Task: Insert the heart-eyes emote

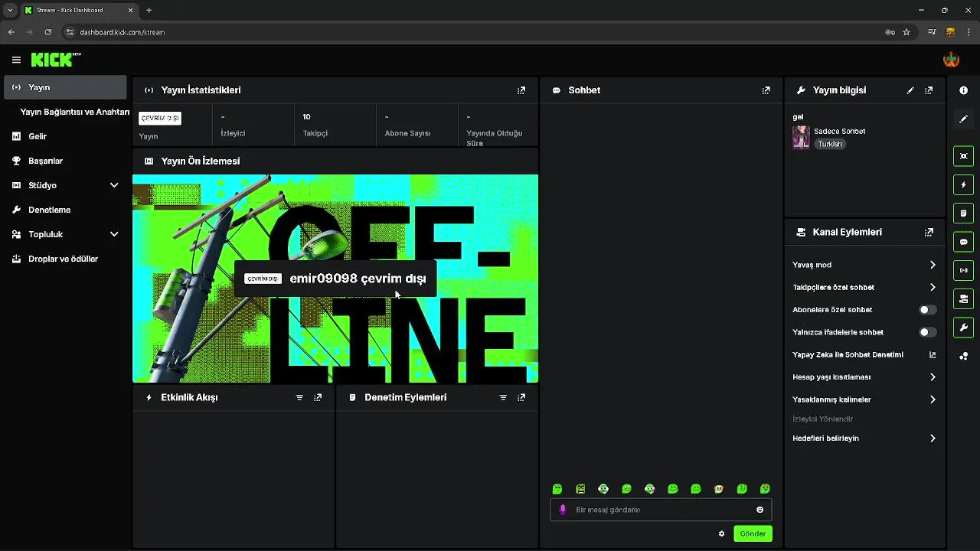Action: (765, 489)
